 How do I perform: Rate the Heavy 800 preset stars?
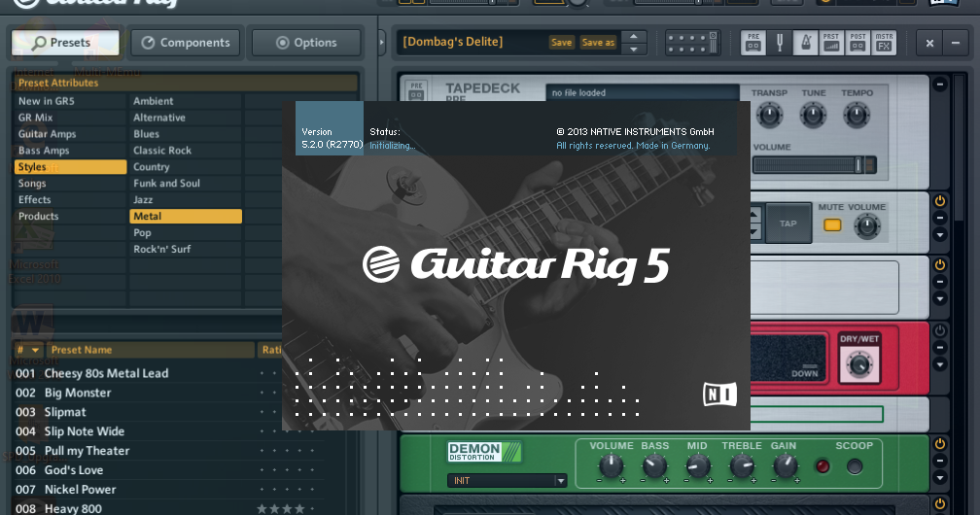pos(287,509)
